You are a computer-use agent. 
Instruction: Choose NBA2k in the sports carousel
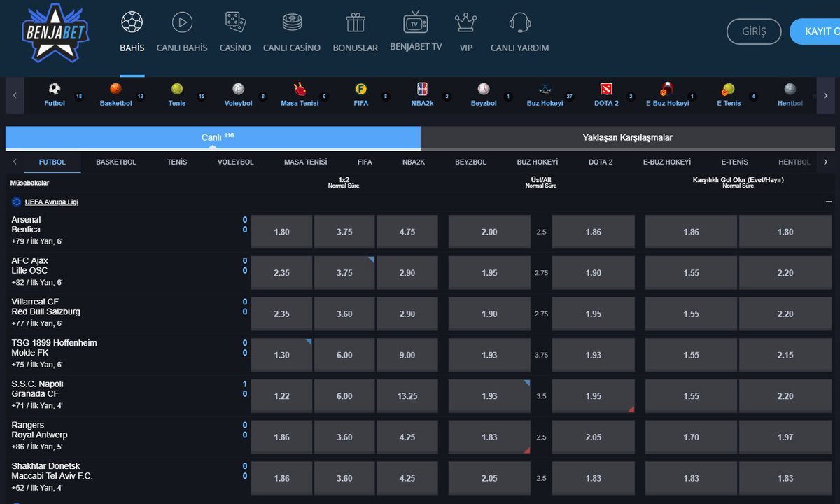(422, 95)
